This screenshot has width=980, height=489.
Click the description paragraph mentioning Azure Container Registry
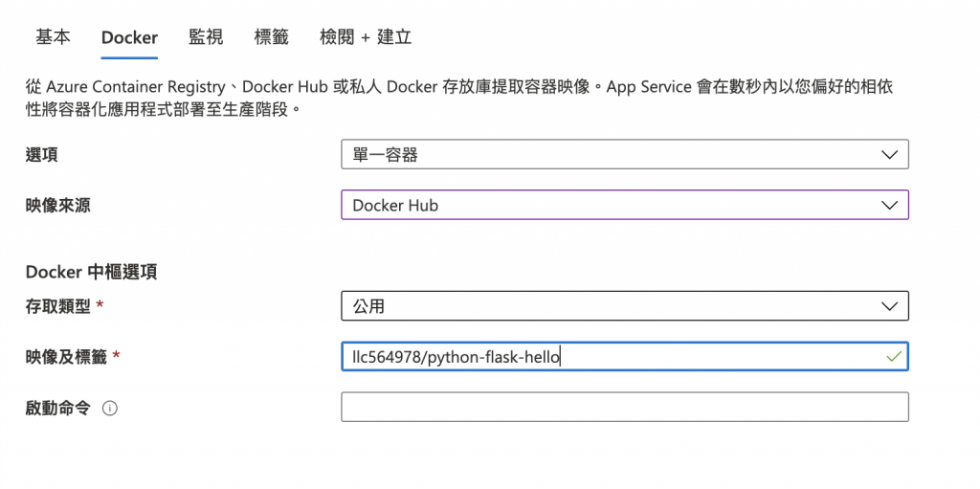point(459,99)
